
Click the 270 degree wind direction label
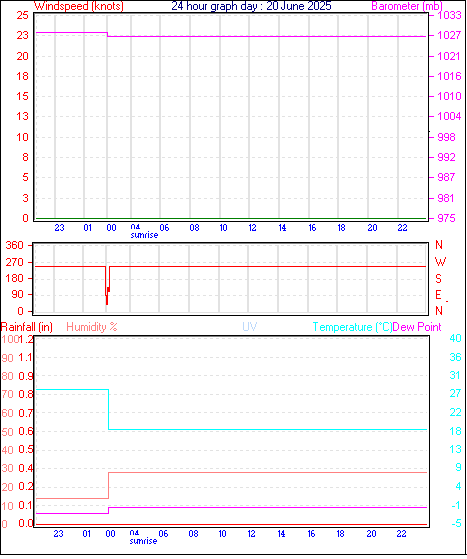point(15,262)
